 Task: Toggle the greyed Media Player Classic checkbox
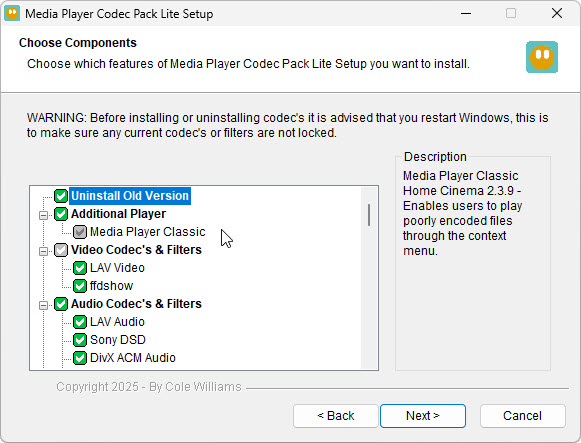pyautogui.click(x=80, y=232)
